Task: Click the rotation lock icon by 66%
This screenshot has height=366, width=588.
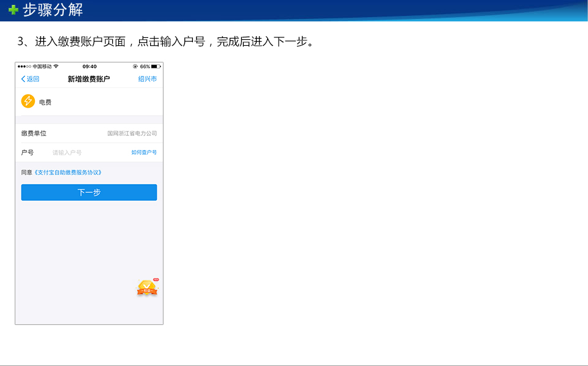Action: 135,67
